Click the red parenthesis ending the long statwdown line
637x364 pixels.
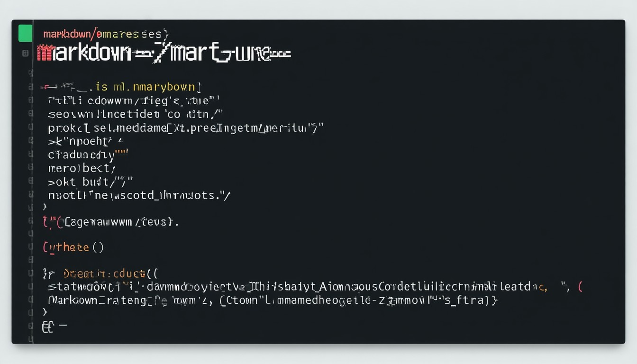click(x=581, y=287)
